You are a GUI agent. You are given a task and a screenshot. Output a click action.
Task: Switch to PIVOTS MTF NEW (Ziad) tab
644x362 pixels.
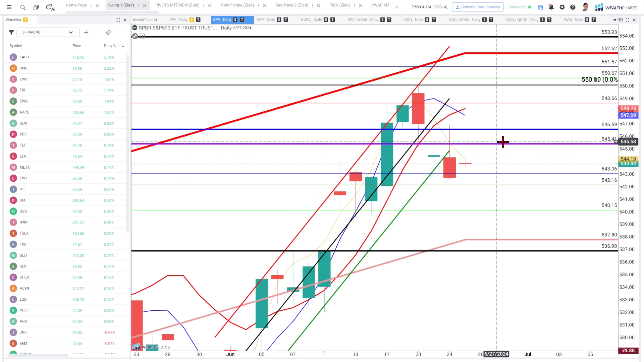pos(177,5)
